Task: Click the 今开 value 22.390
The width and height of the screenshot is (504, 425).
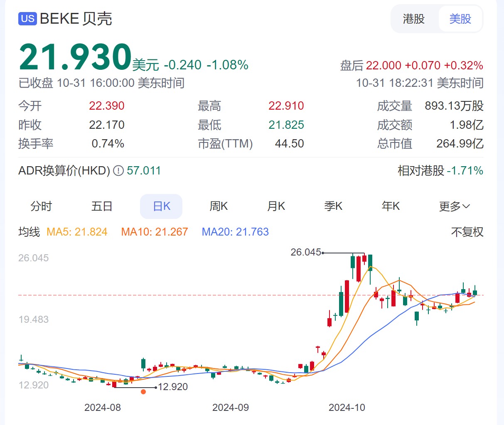Action: coord(107,106)
